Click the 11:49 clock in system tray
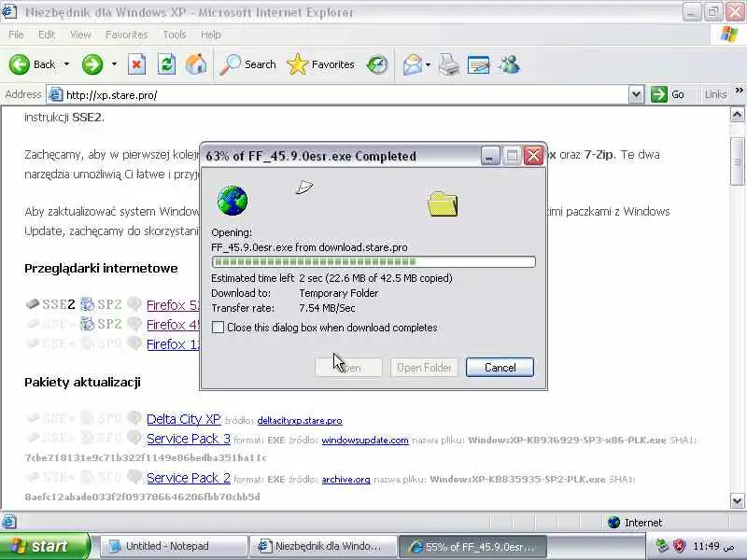 713,546
